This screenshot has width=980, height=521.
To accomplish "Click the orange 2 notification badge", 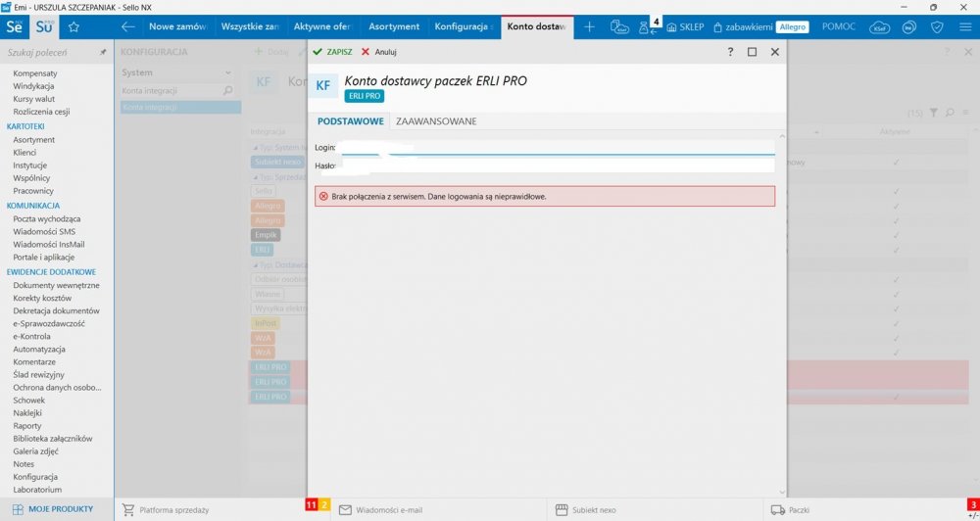I will (324, 504).
